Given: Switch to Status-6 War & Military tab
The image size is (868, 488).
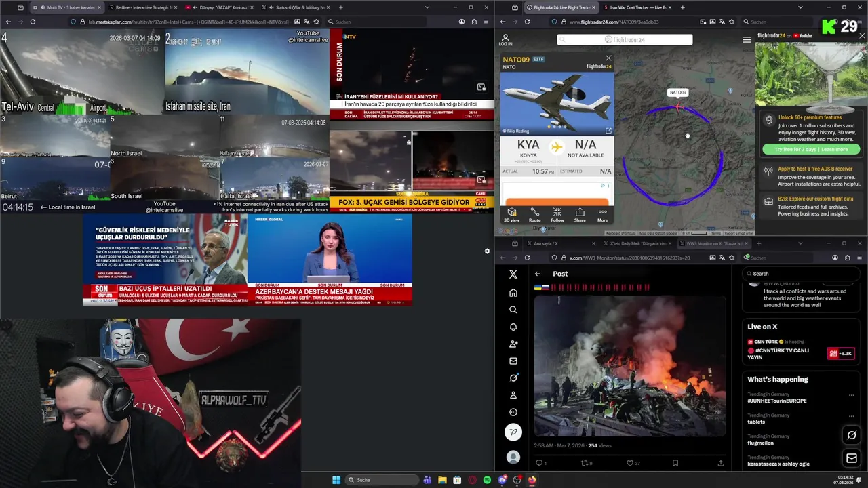Looking at the screenshot, I should click(297, 7).
